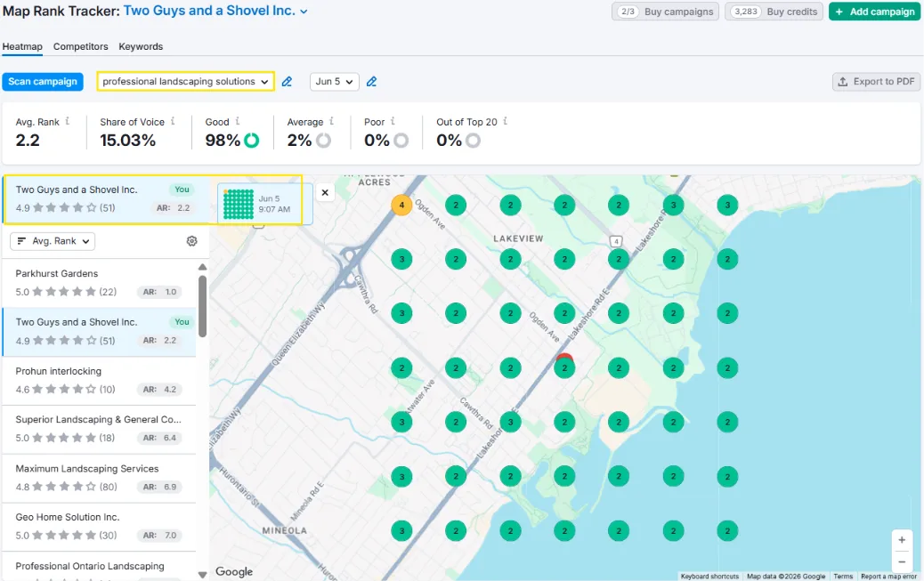Viewport: 924px width, 581px height.
Task: Click the Average 2% donut chart
Action: point(323,141)
